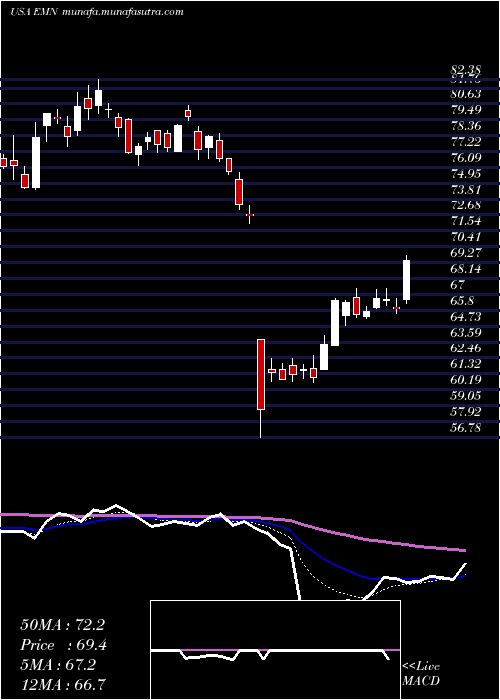Click the 62.46 price level label
This screenshot has width=500, height=700.
click(466, 349)
